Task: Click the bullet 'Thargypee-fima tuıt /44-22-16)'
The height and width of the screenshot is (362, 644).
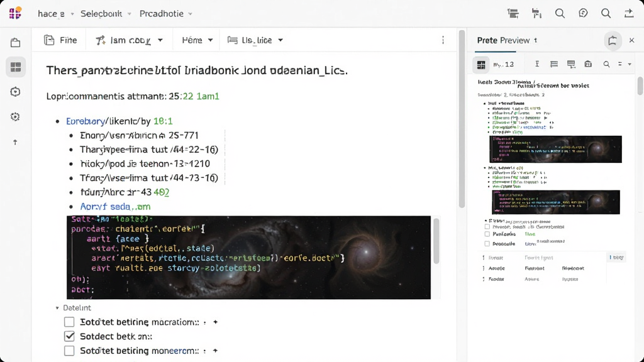Action: (148, 150)
